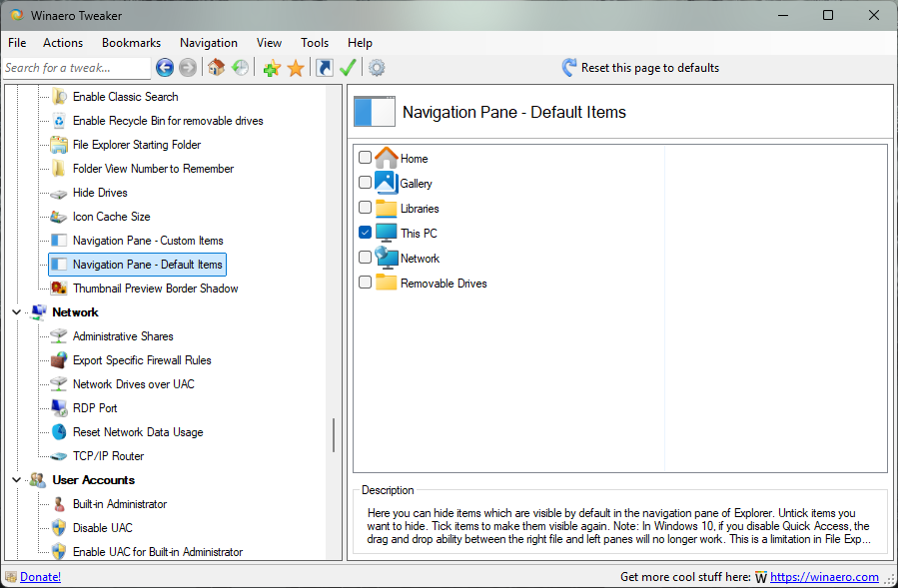
Task: Click the window resize grip corner
Action: (890, 580)
